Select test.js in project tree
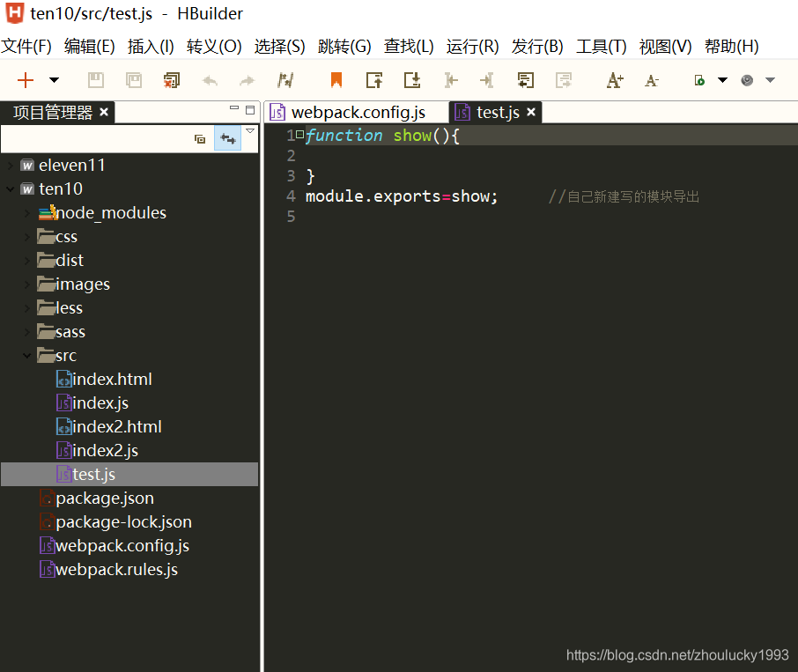 coord(129,474)
